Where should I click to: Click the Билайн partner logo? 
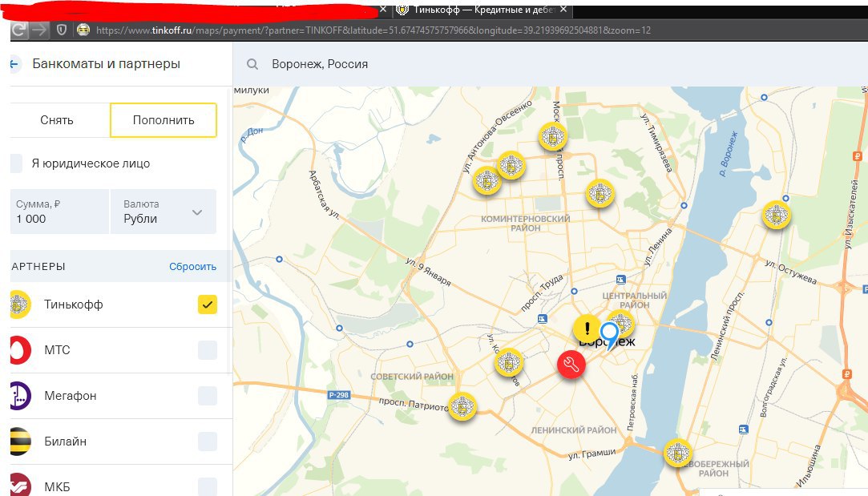pyautogui.click(x=20, y=442)
